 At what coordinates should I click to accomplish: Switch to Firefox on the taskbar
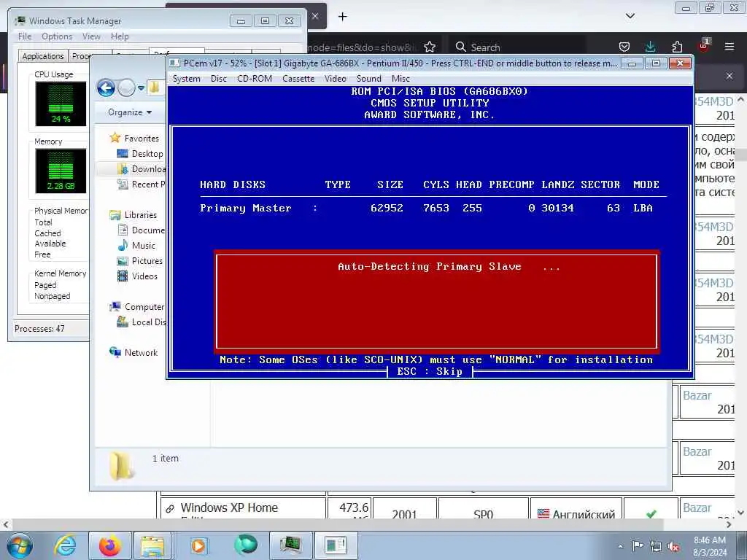pos(110,545)
